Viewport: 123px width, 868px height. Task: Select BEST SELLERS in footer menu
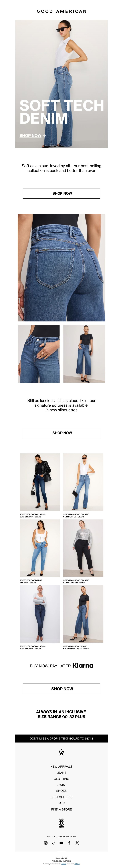pyautogui.click(x=61, y=797)
